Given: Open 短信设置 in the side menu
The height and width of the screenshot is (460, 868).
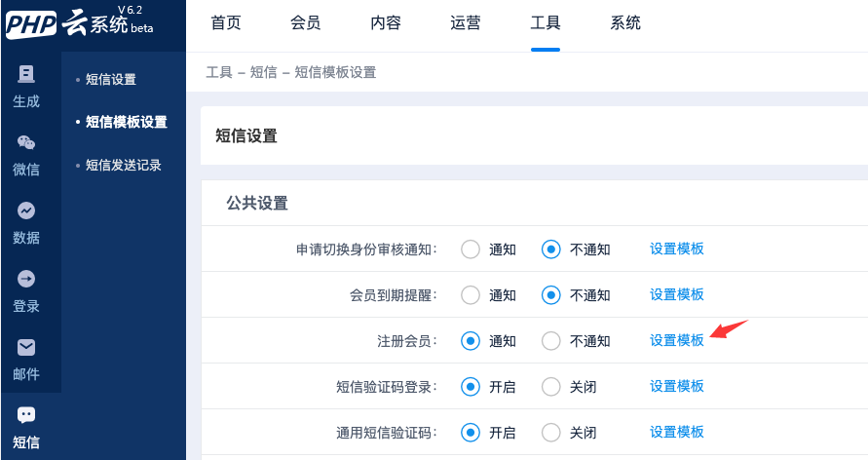Looking at the screenshot, I should [x=111, y=79].
